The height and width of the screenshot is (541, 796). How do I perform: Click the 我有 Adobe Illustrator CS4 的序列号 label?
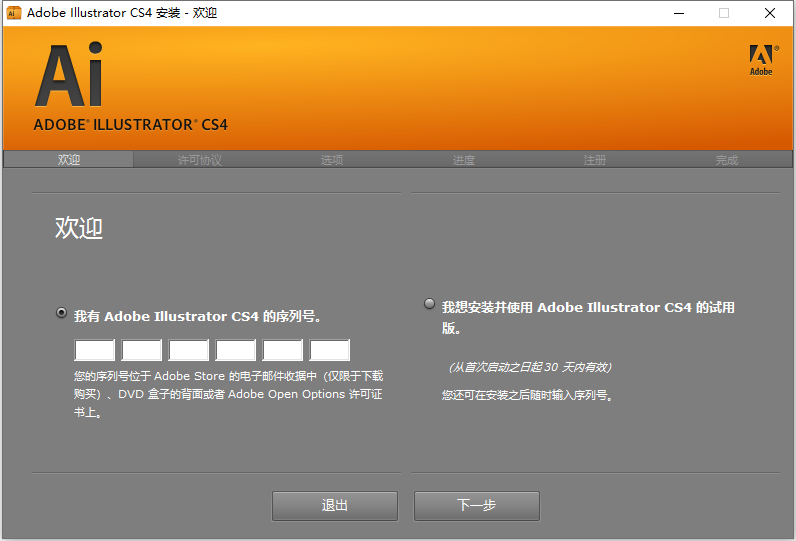(197, 317)
